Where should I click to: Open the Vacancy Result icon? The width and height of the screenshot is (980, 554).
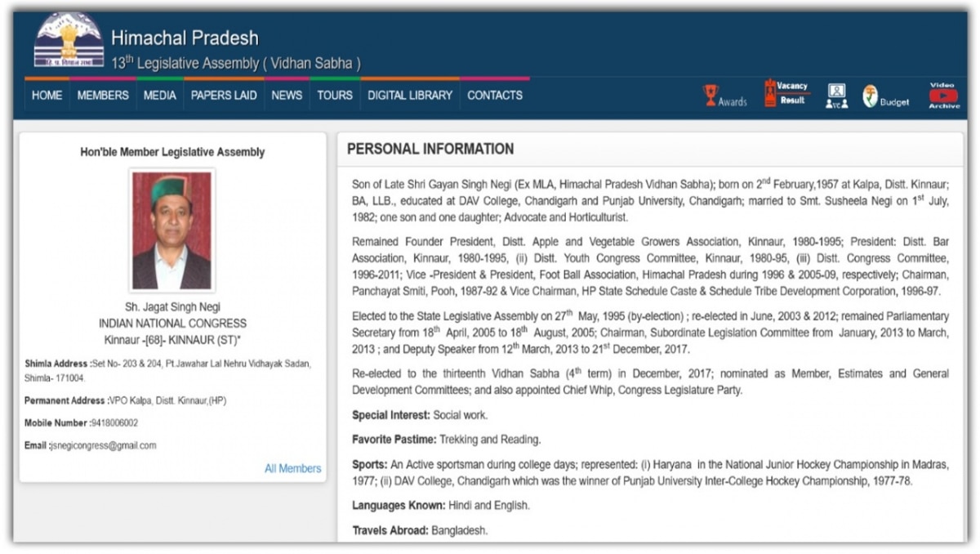pyautogui.click(x=770, y=93)
